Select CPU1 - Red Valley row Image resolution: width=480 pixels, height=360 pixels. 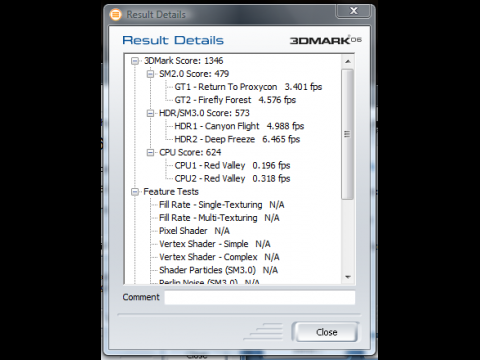point(232,166)
